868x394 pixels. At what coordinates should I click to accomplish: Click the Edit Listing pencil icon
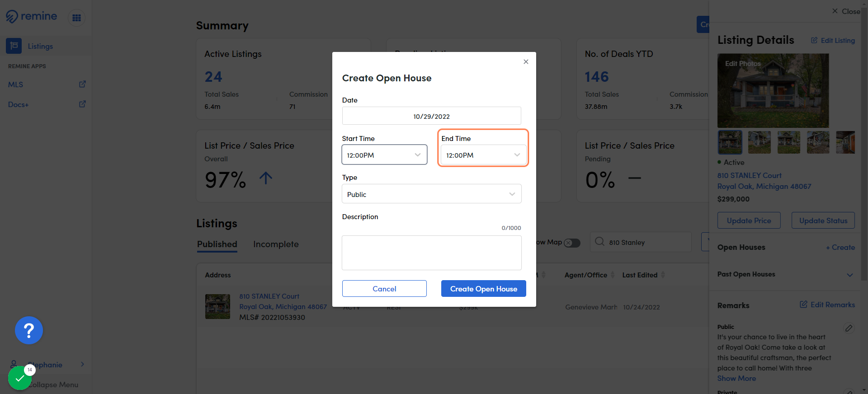814,40
